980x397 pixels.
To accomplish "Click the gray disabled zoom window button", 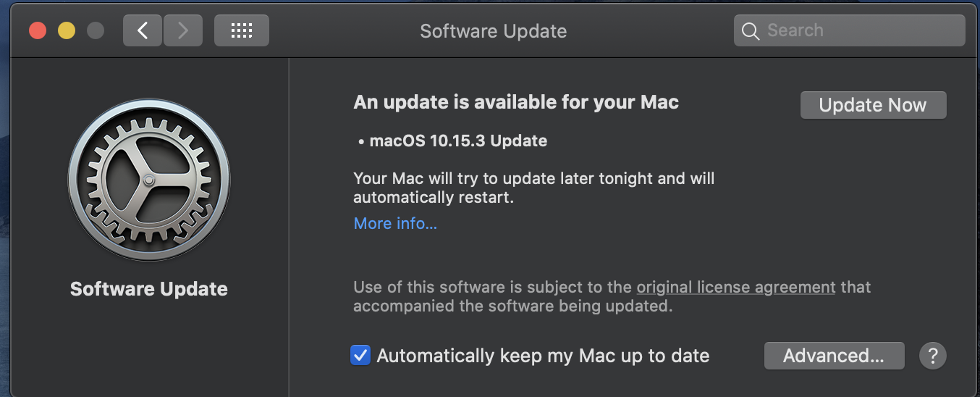I will tap(96, 30).
